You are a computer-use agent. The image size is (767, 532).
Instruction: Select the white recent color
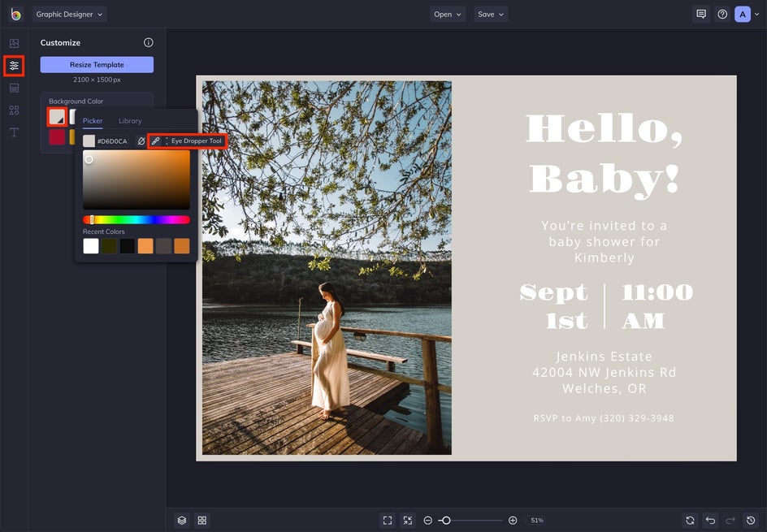pos(91,246)
